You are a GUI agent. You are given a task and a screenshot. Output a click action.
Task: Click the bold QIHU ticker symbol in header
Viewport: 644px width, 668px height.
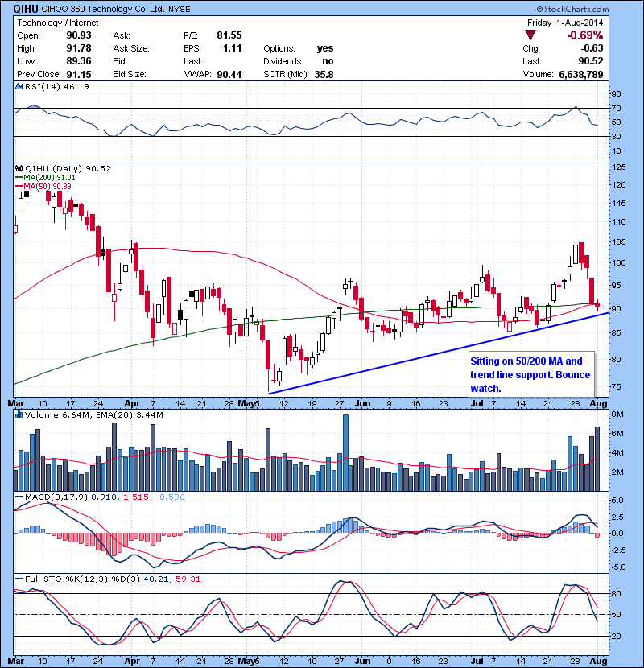tap(26, 9)
